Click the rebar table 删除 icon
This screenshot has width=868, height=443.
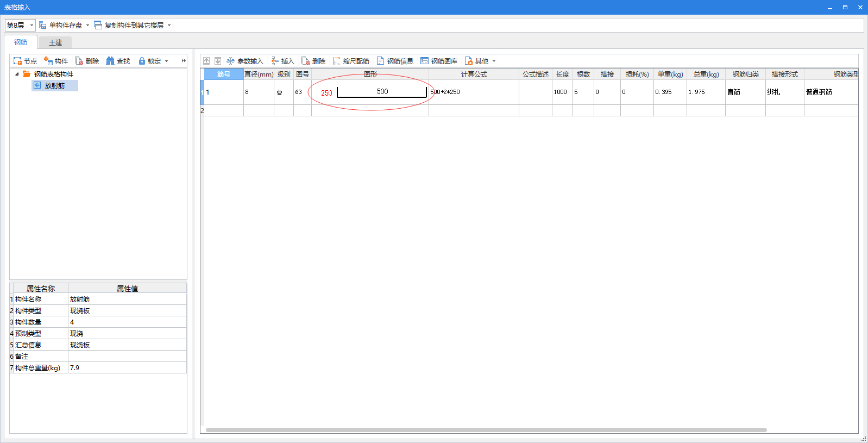pos(306,61)
